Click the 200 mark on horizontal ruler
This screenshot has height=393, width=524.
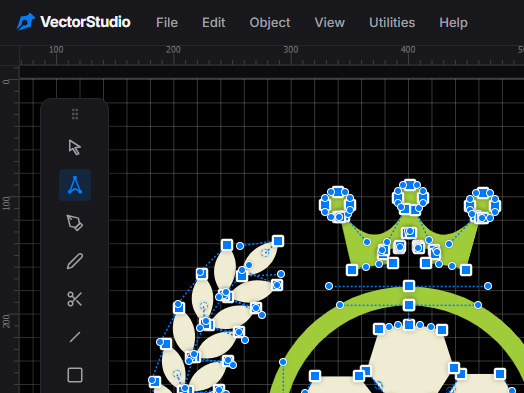click(x=173, y=49)
